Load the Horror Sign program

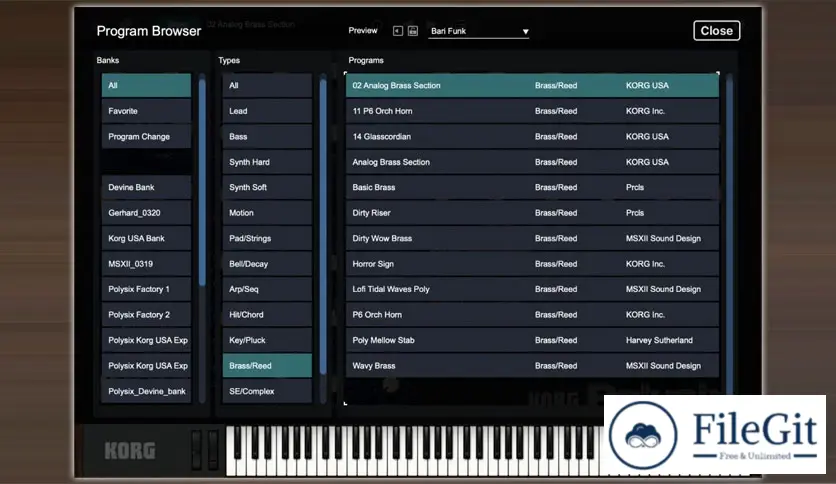click(x=532, y=264)
